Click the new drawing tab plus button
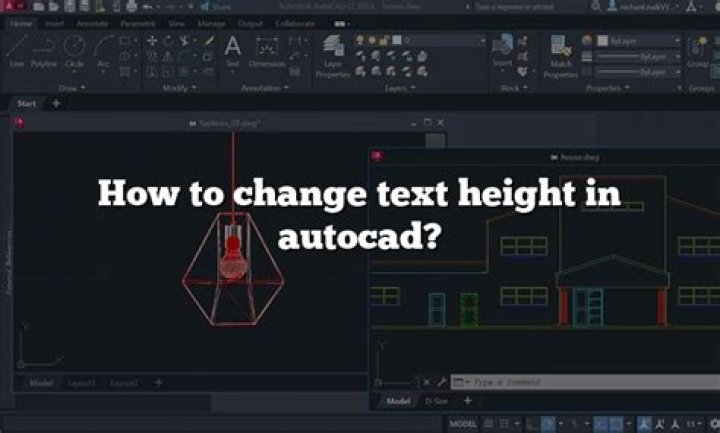The width and height of the screenshot is (720, 433). pos(56,103)
